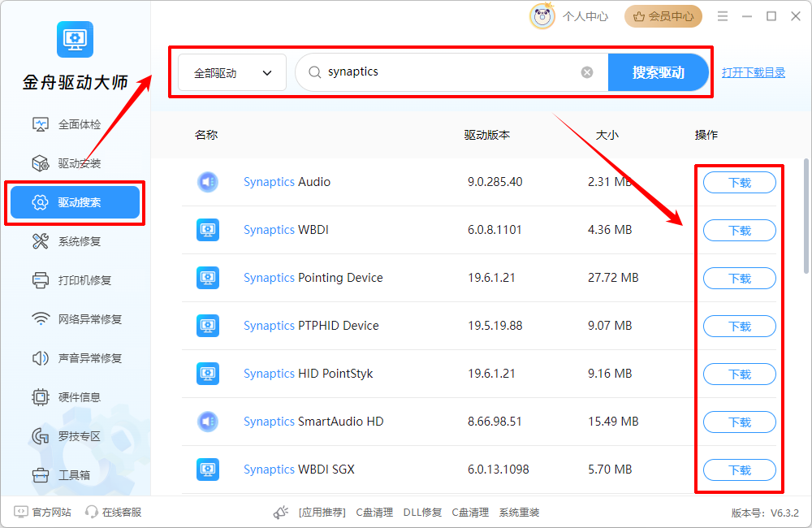Open 全面体检 in the sidebar
Screen dimensions: 812x528
coord(75,124)
